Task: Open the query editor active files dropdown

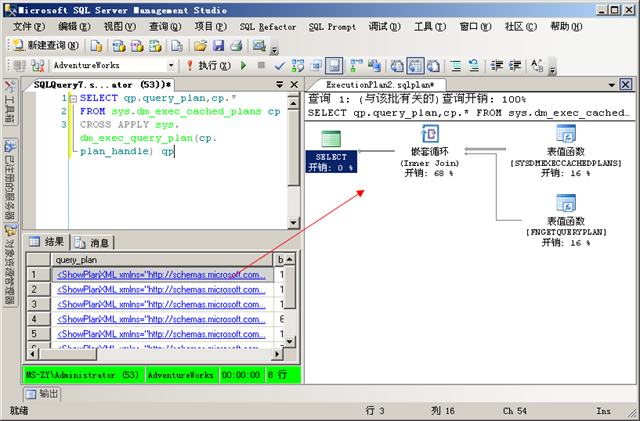Action: pyautogui.click(x=280, y=84)
